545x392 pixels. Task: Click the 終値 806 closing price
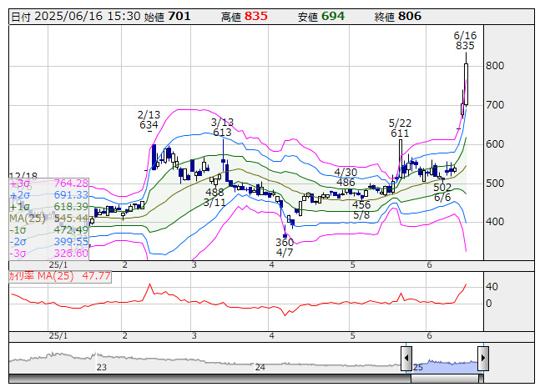398,17
